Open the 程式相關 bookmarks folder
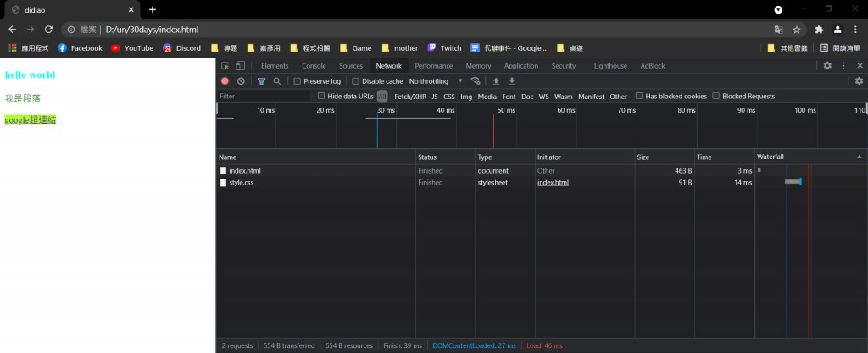This screenshot has width=868, height=353. coord(309,48)
